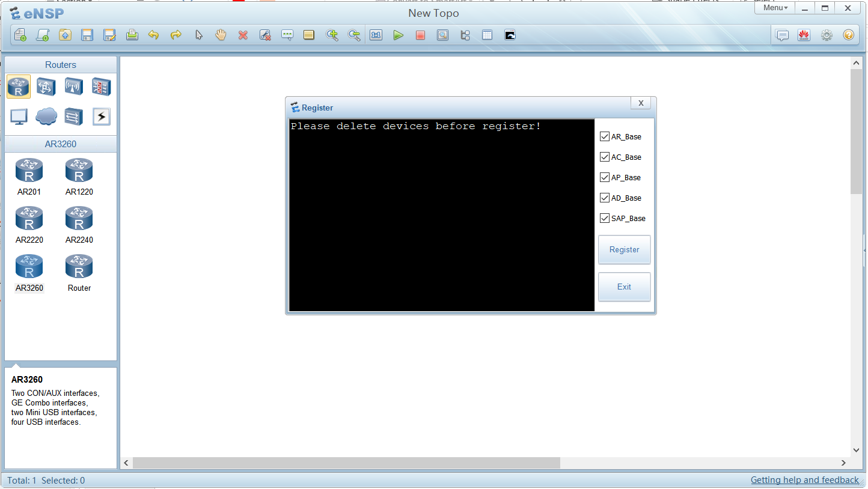Click the Register console message area
Viewport: 868px width, 489px height.
click(442, 215)
